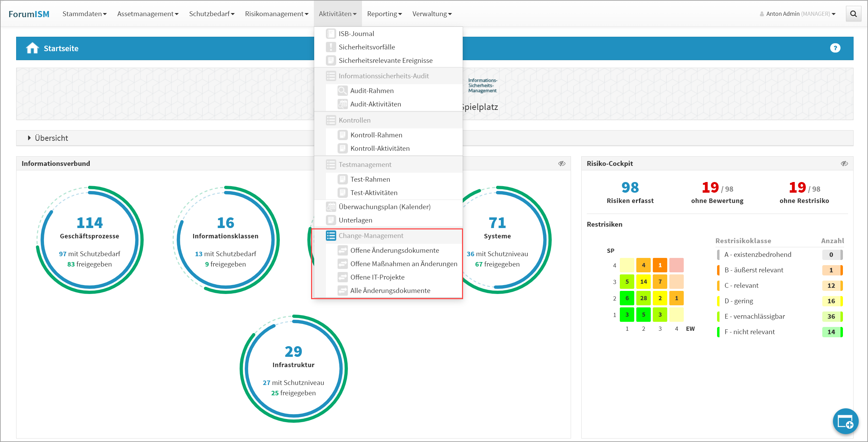Click the Startseite home icon
Viewport: 868px width, 442px height.
[x=32, y=48]
